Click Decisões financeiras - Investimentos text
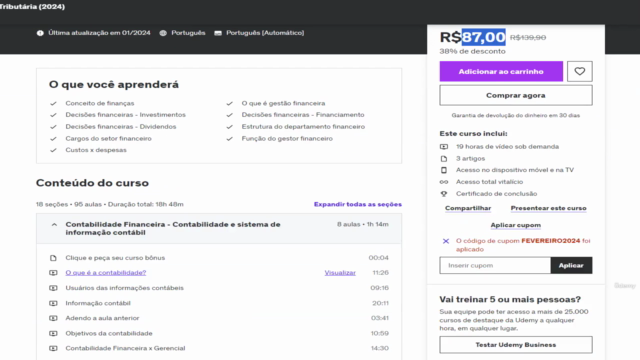The height and width of the screenshot is (360, 640). tap(125, 115)
